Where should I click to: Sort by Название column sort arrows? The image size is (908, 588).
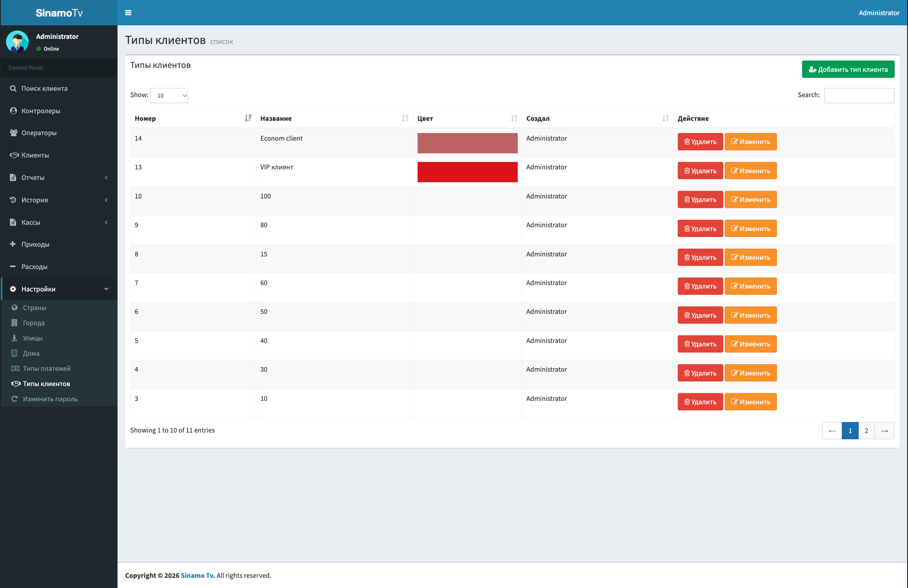[x=405, y=118]
